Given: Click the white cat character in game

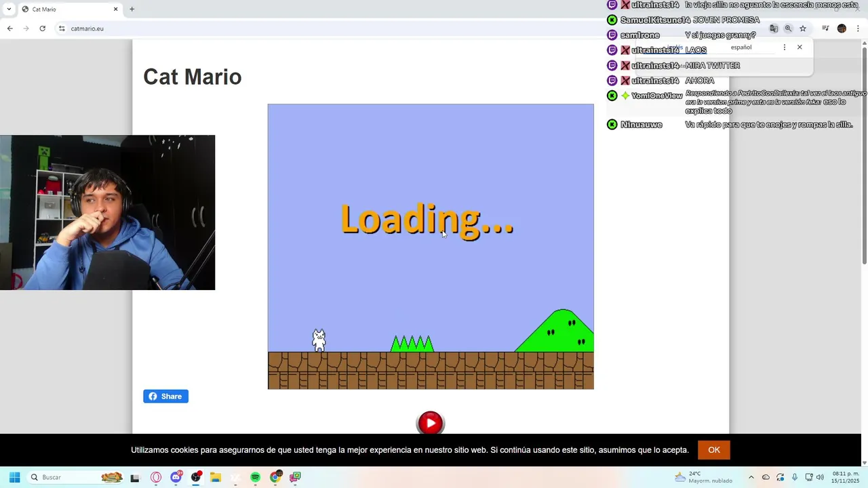Looking at the screenshot, I should (319, 340).
